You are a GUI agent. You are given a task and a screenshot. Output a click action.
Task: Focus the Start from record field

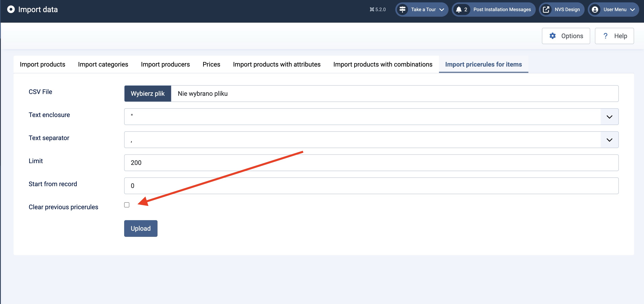coord(371,186)
